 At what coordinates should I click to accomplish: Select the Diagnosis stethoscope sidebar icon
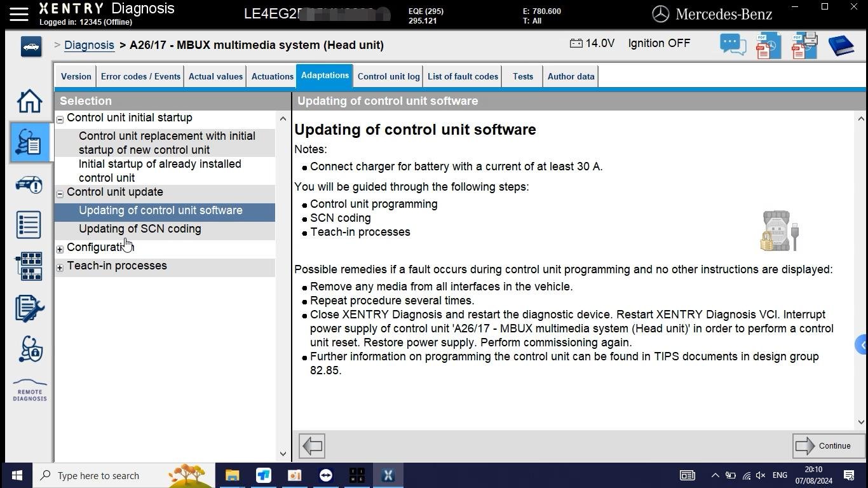(29, 142)
